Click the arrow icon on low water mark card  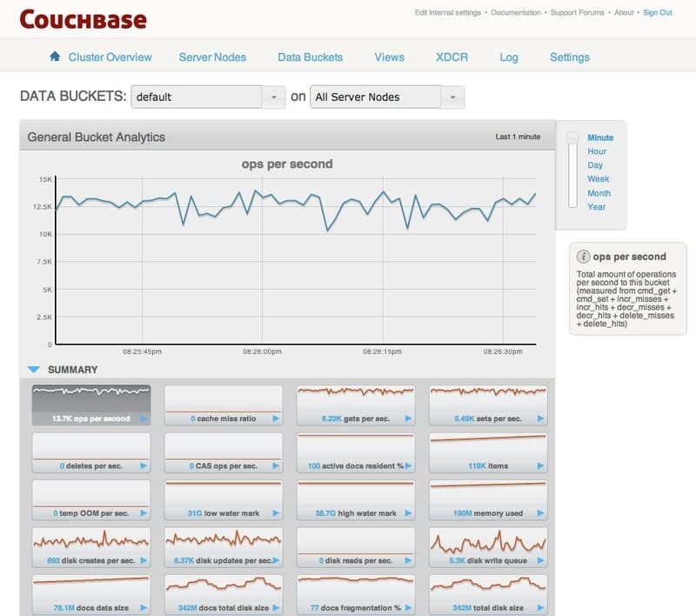[276, 513]
